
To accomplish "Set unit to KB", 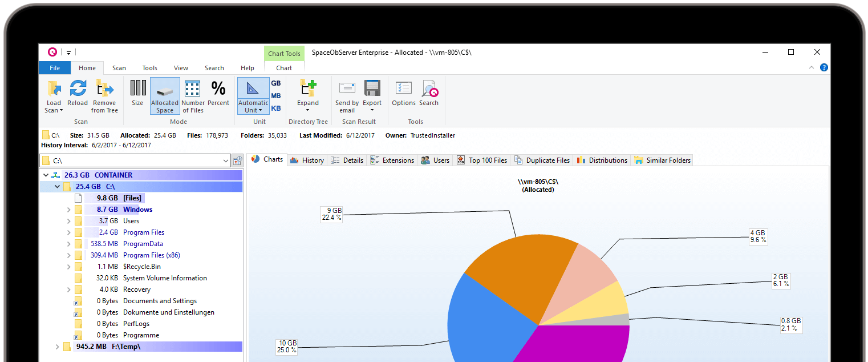I will 276,108.
